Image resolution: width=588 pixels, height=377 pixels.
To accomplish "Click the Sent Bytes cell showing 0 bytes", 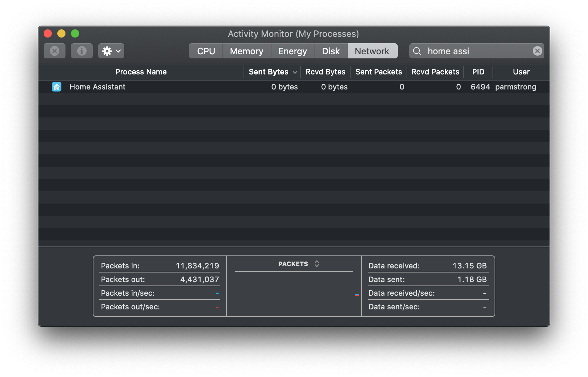I will 284,87.
